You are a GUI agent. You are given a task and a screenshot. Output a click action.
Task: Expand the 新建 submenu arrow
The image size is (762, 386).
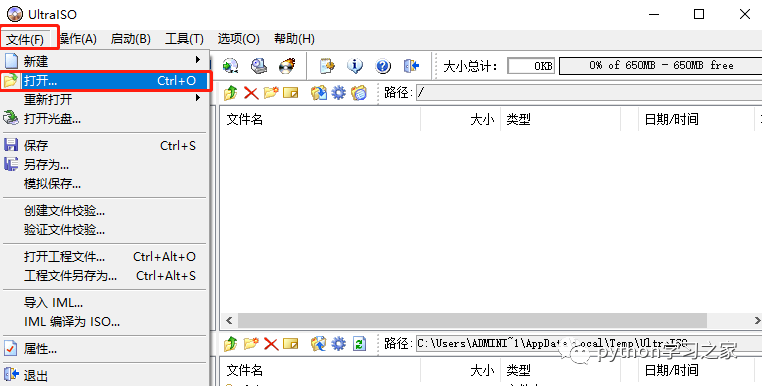click(x=198, y=59)
